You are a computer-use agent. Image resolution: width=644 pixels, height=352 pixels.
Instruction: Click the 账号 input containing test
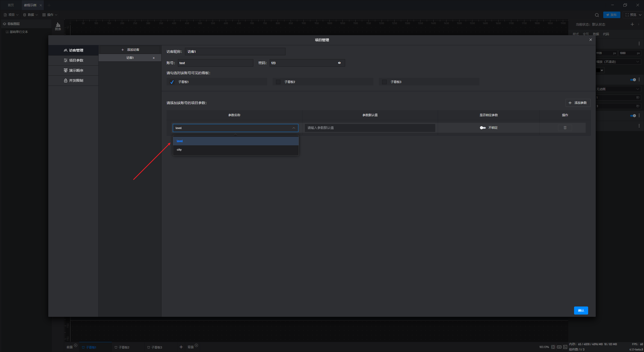[x=215, y=63]
